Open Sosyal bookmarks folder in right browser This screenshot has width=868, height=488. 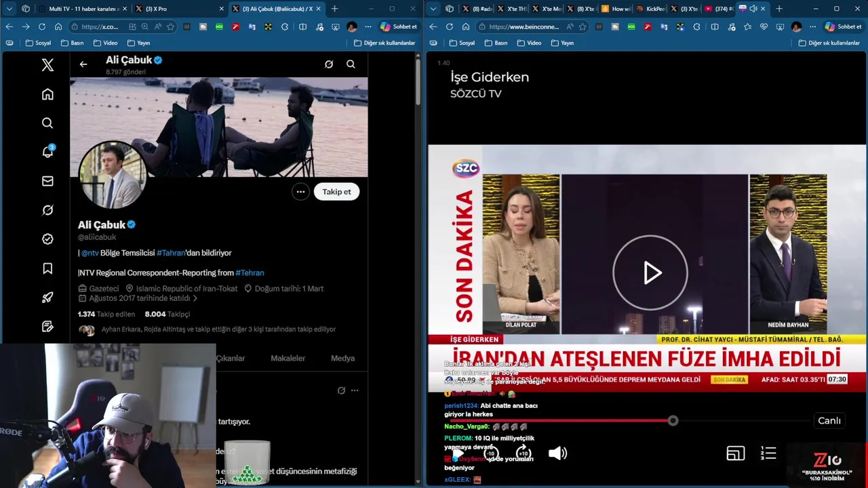[x=462, y=43]
